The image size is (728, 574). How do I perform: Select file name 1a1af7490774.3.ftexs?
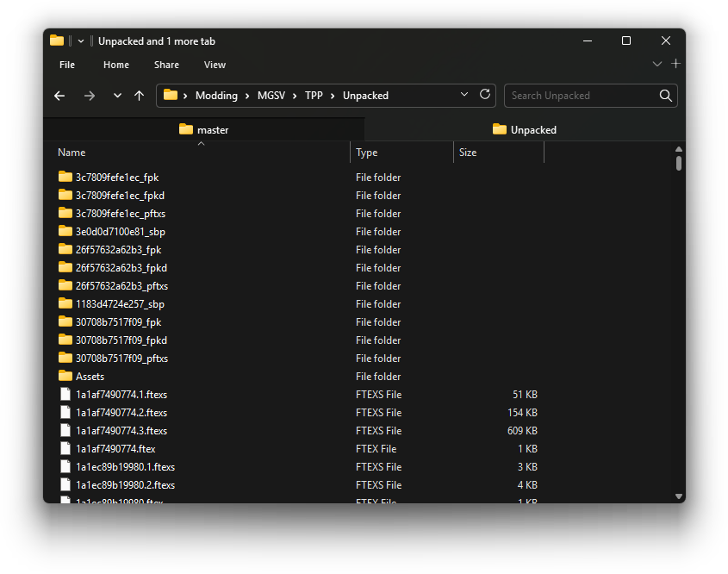(121, 431)
